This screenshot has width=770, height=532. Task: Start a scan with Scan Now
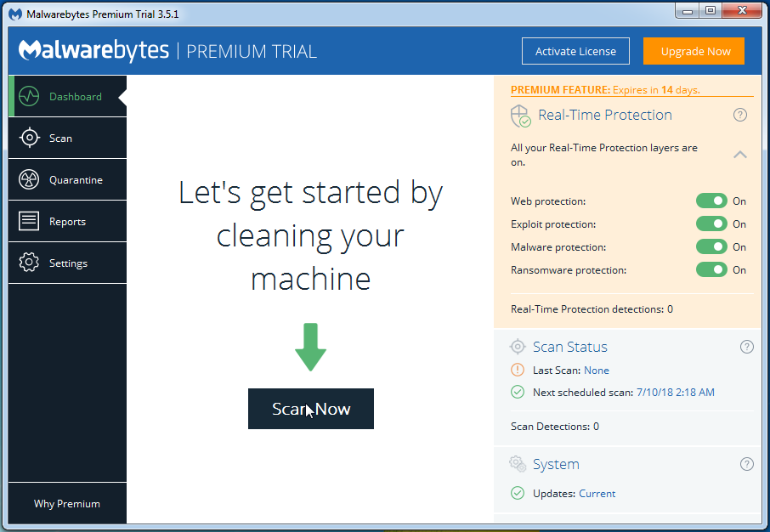pos(310,409)
